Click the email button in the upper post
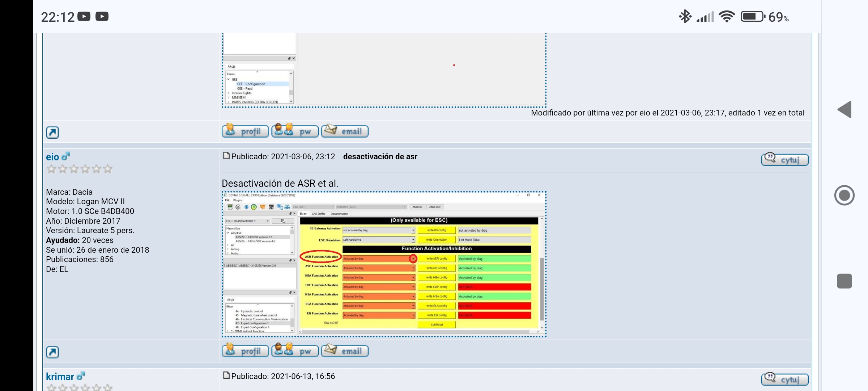The width and height of the screenshot is (868, 391). coord(345,131)
